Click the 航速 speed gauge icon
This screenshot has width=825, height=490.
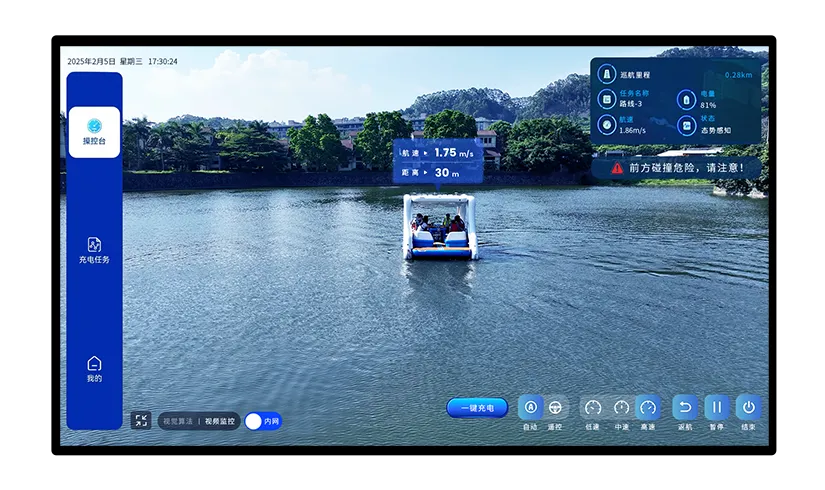coord(607,125)
